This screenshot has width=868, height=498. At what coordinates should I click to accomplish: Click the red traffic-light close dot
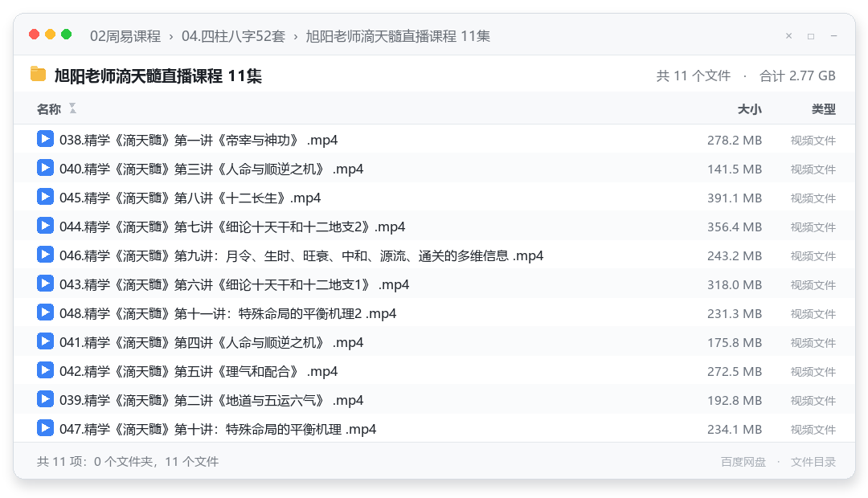pyautogui.click(x=35, y=35)
